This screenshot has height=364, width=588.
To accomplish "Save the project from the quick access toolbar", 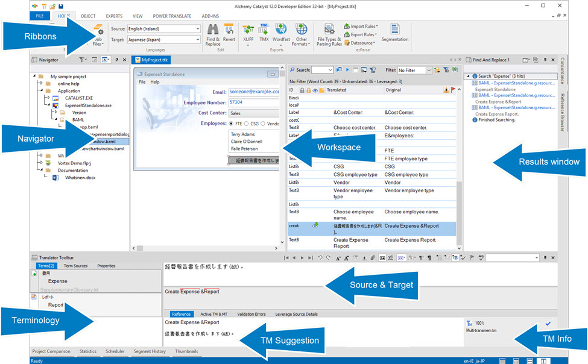I will [61, 7].
